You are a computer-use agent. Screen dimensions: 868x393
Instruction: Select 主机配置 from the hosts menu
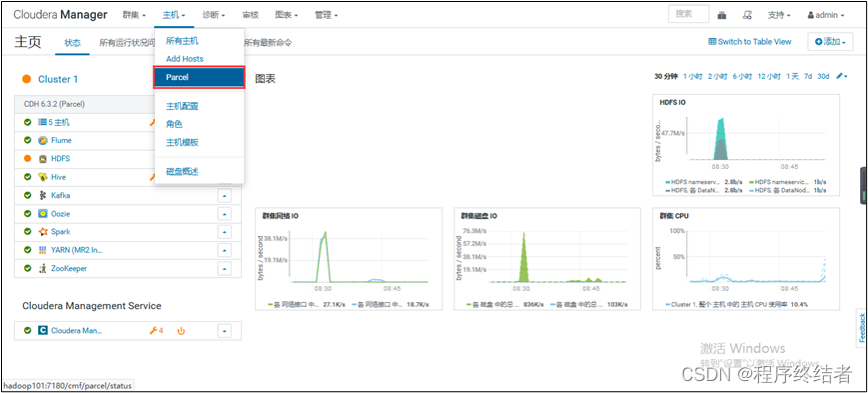182,106
